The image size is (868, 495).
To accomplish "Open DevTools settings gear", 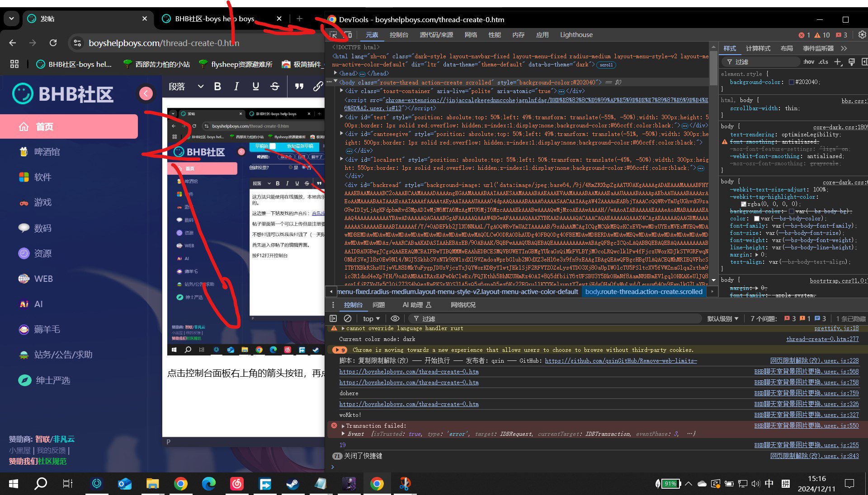I will [x=862, y=35].
